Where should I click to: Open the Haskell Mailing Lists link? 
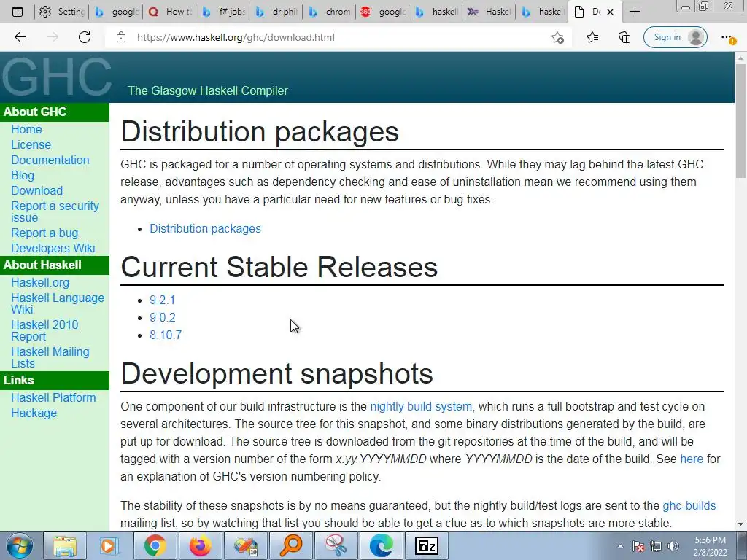click(50, 357)
